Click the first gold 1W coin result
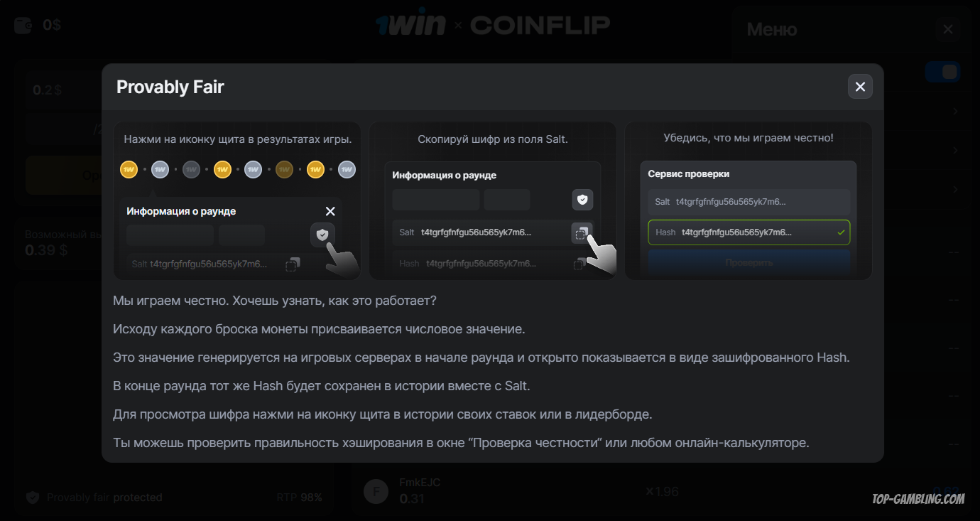The width and height of the screenshot is (980, 521). pyautogui.click(x=129, y=169)
